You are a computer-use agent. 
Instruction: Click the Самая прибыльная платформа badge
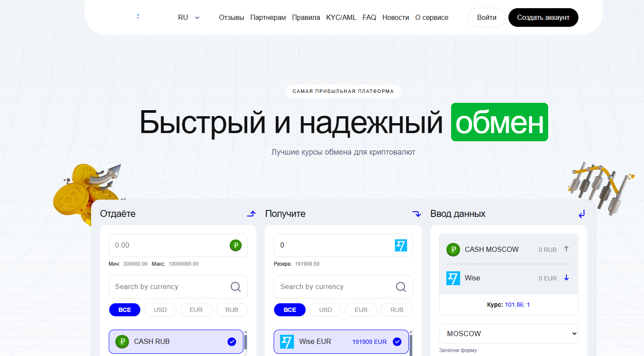coord(343,91)
